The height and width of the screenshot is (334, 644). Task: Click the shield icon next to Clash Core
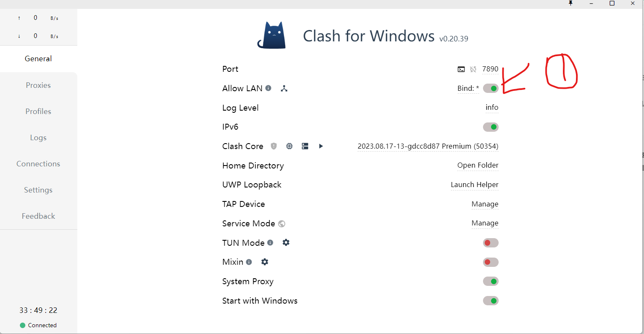[x=274, y=146]
